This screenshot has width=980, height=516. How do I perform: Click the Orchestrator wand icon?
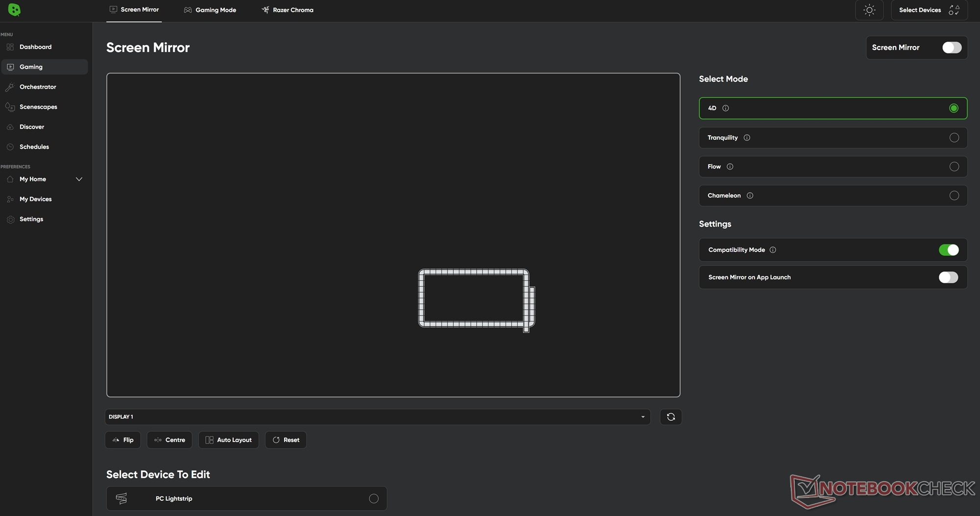pyautogui.click(x=10, y=87)
